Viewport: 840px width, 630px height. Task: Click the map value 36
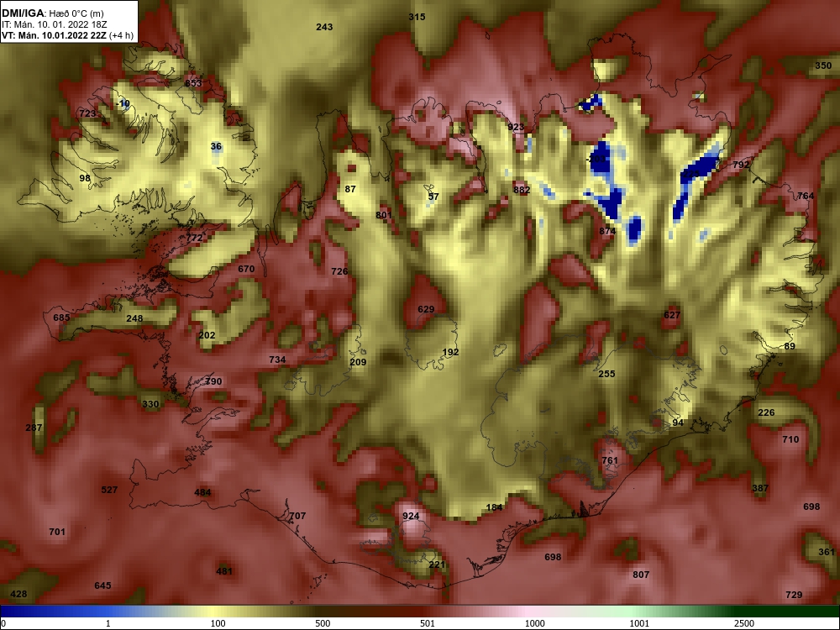pyautogui.click(x=216, y=146)
